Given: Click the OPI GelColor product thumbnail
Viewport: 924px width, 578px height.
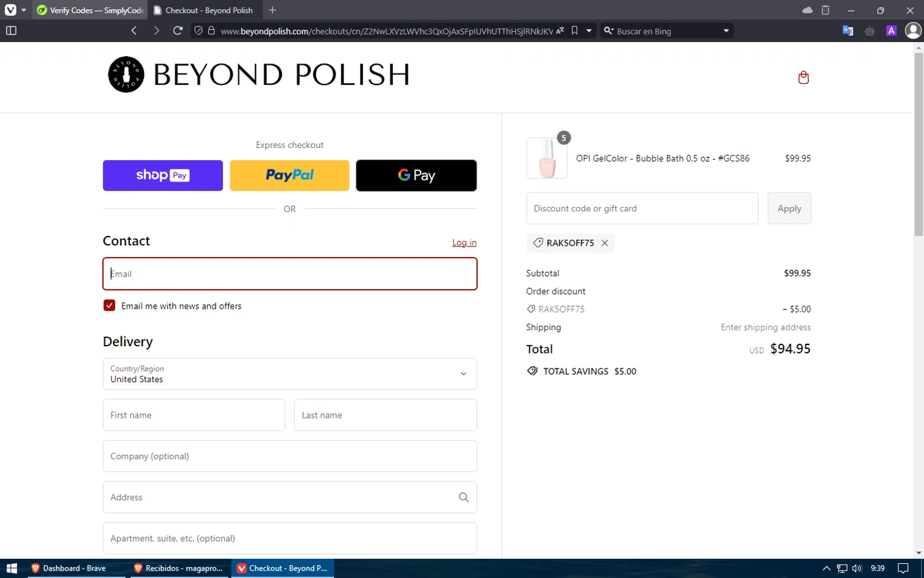Looking at the screenshot, I should [x=547, y=158].
